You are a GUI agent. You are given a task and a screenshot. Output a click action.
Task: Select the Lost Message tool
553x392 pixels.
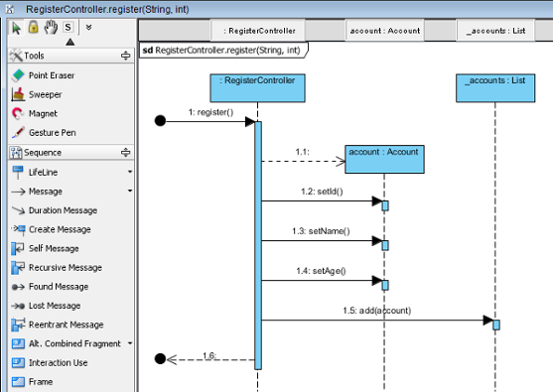[x=46, y=306]
